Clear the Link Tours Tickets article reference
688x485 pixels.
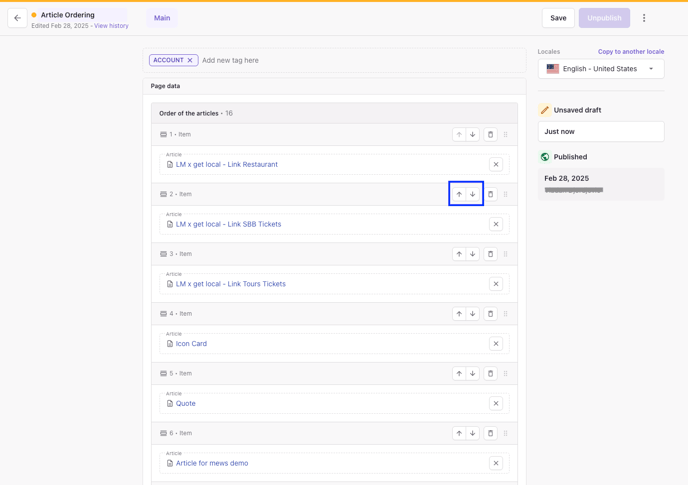496,284
